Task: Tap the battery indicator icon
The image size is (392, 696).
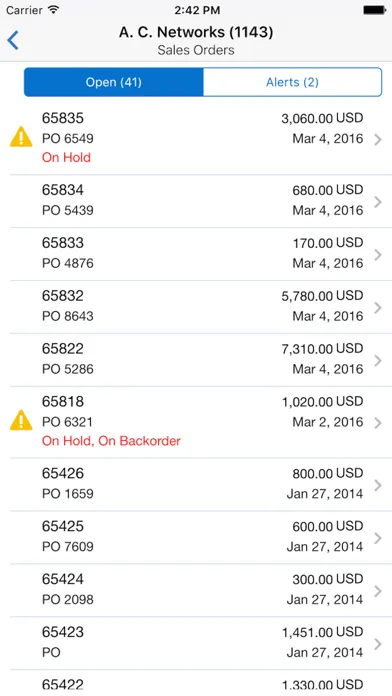Action: [x=375, y=10]
